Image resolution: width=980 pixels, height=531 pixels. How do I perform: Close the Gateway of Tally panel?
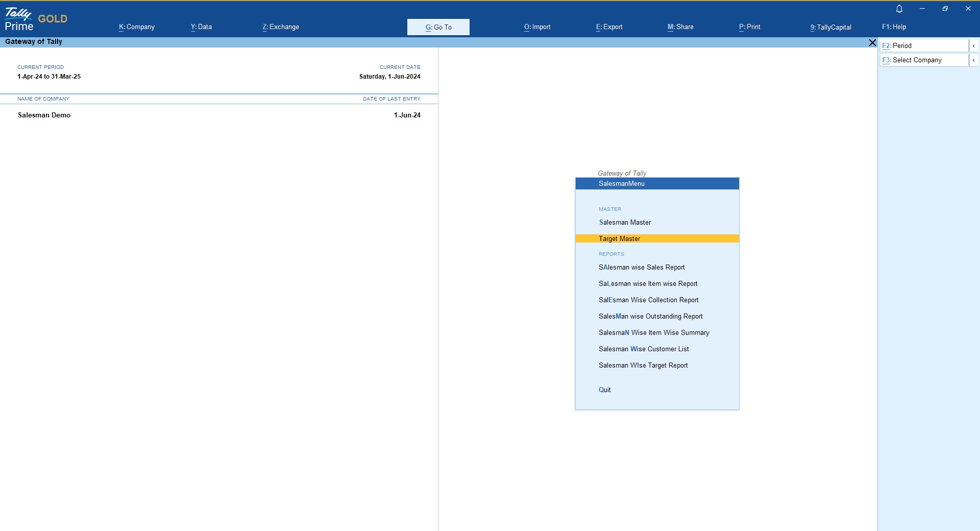pyautogui.click(x=872, y=43)
